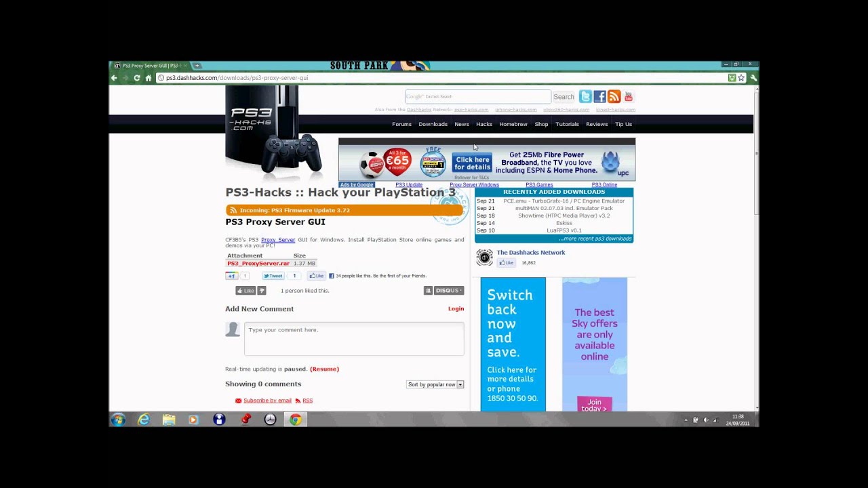Open Incoming: PS3 Firmware Update 3.72 banner
The image size is (868, 488).
pyautogui.click(x=344, y=211)
